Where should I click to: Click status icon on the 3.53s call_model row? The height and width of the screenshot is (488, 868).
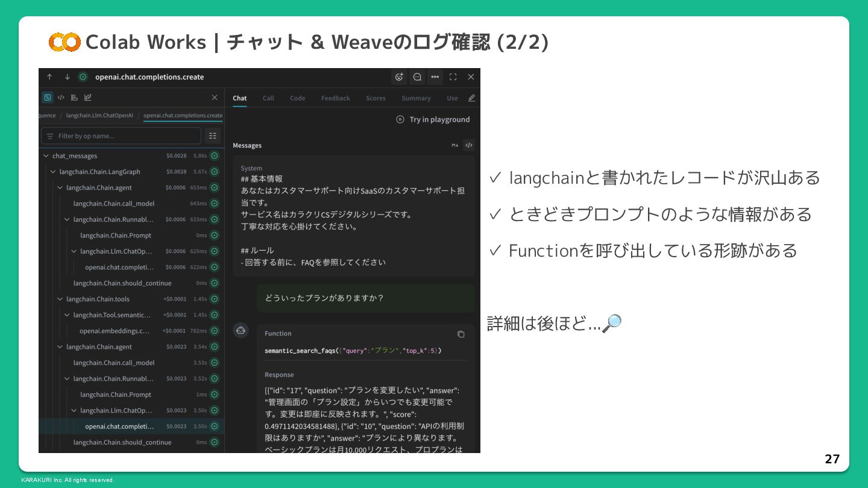215,363
